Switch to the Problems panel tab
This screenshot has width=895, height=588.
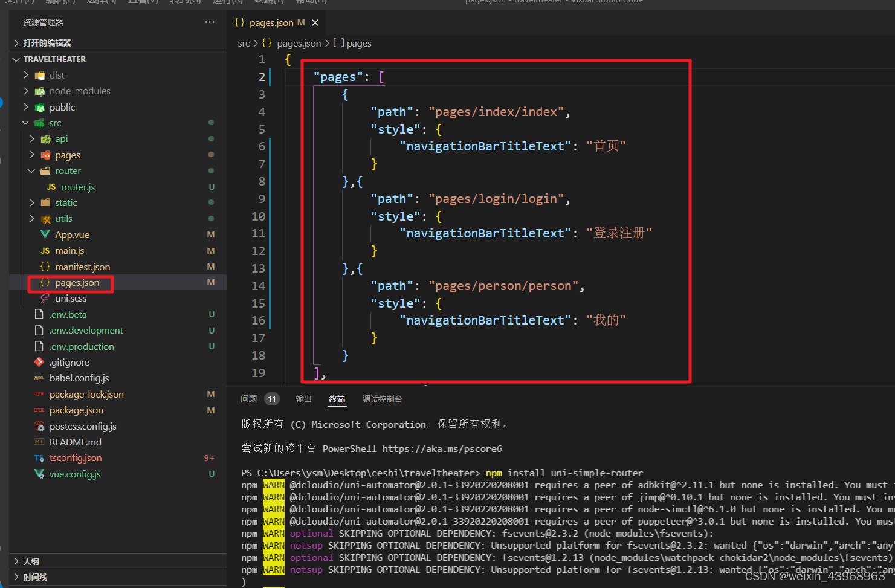tap(249, 399)
